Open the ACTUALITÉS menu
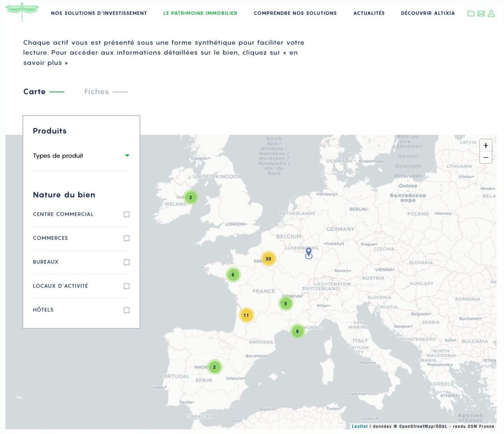 (x=369, y=13)
